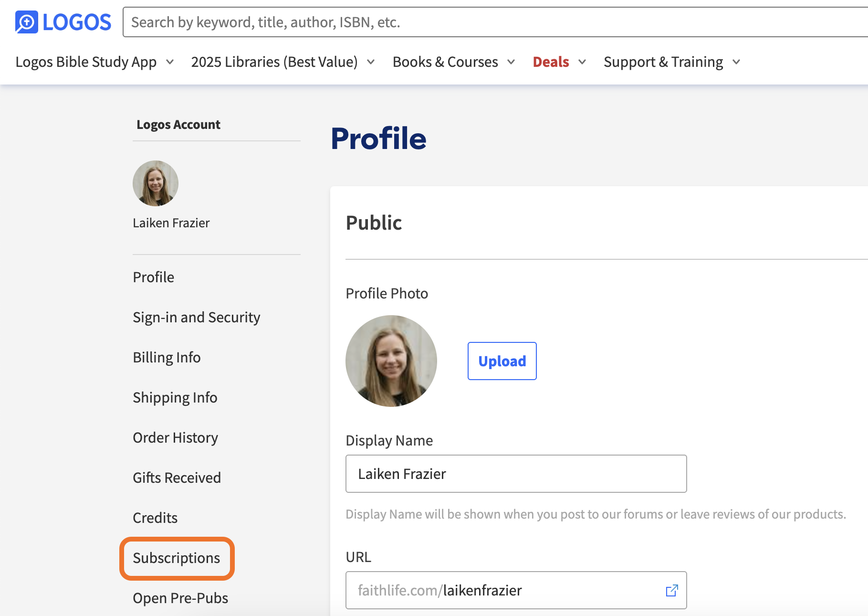Open Billing Info page
This screenshot has width=868, height=616.
coord(167,357)
